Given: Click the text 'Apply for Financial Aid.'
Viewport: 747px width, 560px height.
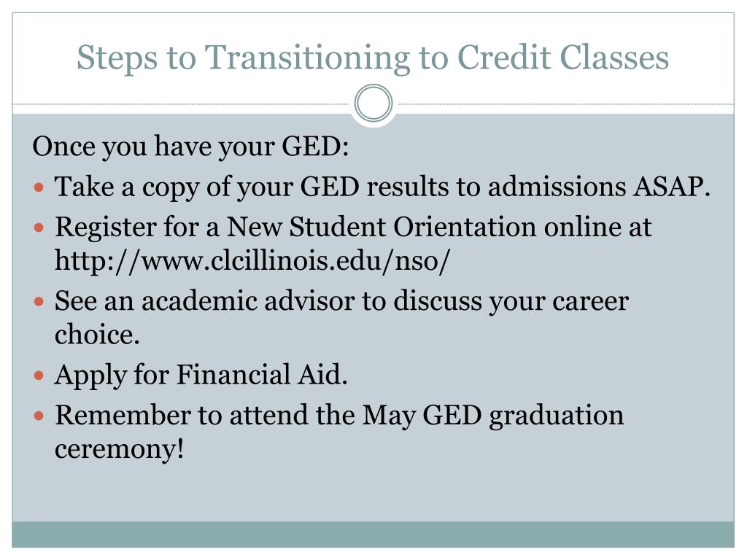Looking at the screenshot, I should [x=201, y=376].
